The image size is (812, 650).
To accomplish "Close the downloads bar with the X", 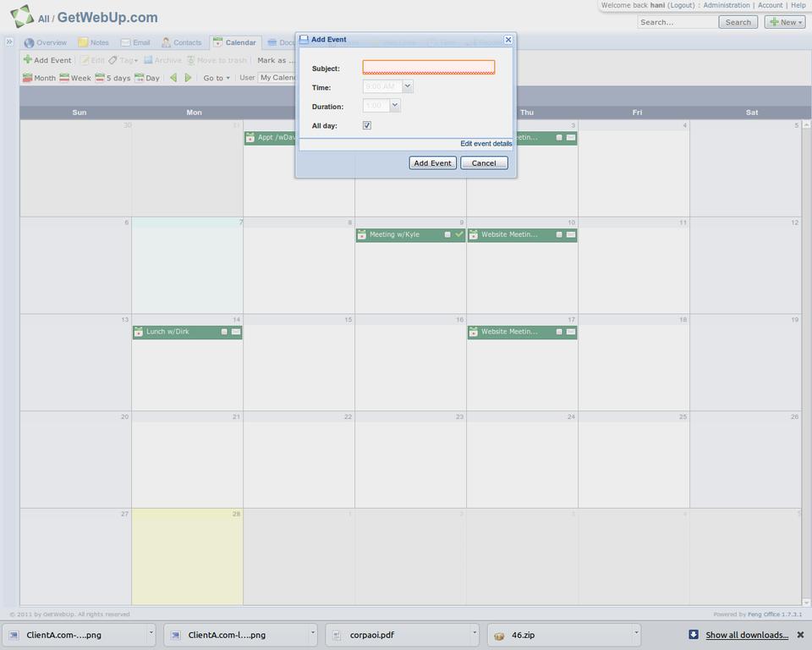I will point(800,635).
